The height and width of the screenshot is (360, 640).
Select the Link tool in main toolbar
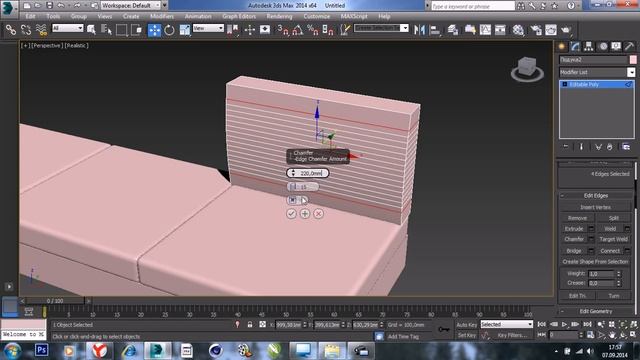[x=11, y=30]
